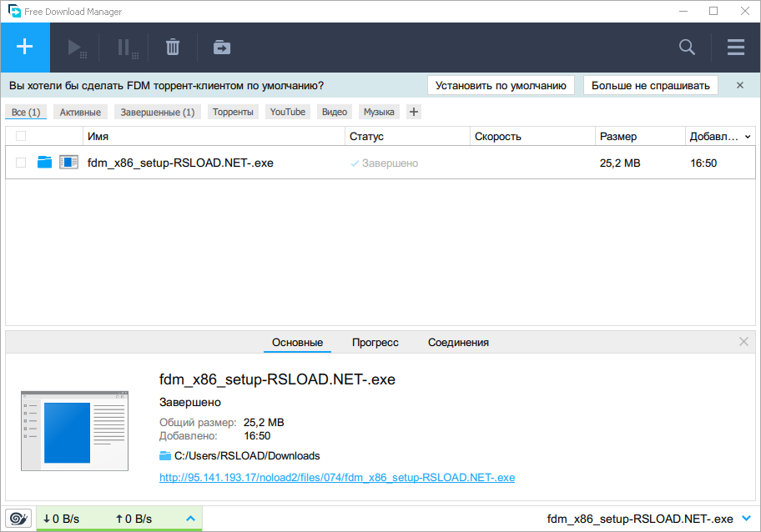
Task: Open the download source URL link
Action: point(337,478)
